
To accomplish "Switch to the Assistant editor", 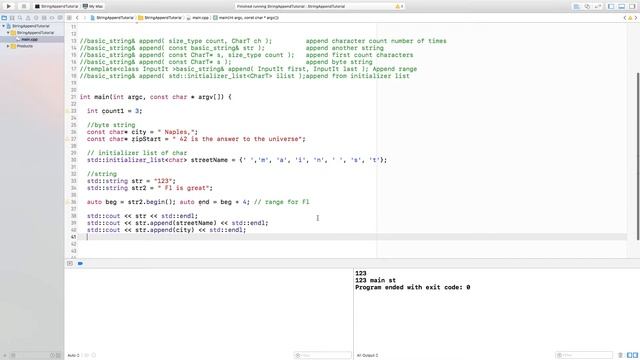I will (x=587, y=7).
